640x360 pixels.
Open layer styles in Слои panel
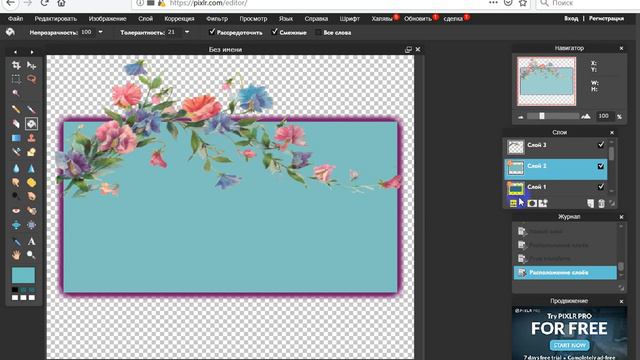(543, 203)
